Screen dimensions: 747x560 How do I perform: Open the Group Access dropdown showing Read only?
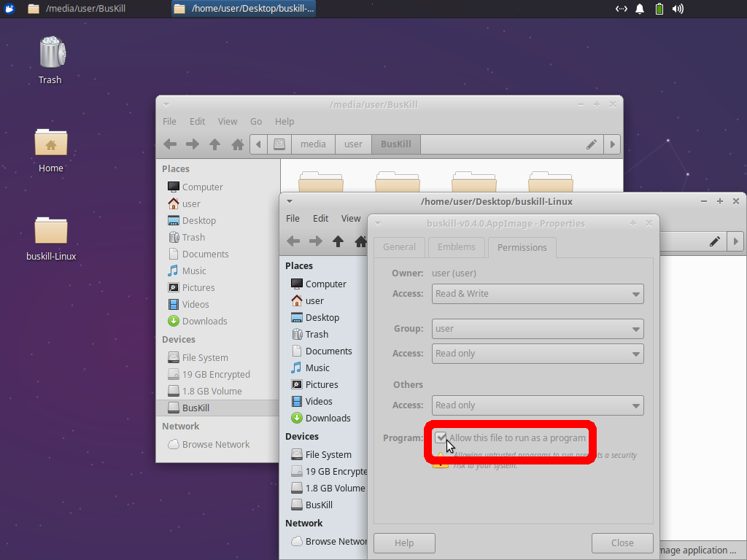coord(538,354)
